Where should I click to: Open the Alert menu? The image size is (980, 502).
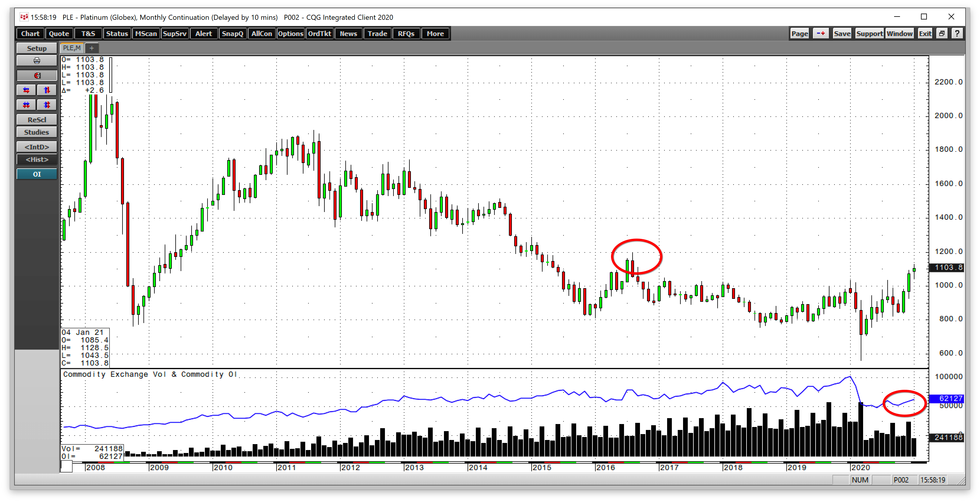(x=204, y=33)
